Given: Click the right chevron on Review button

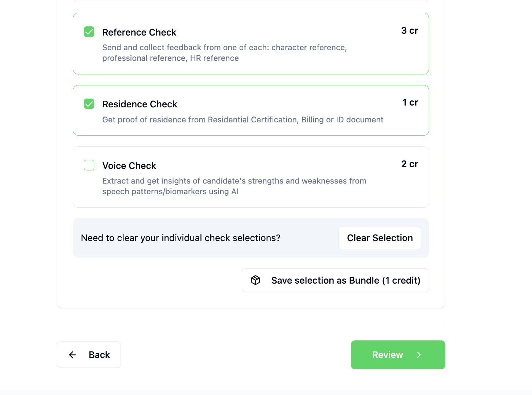Looking at the screenshot, I should click(419, 355).
